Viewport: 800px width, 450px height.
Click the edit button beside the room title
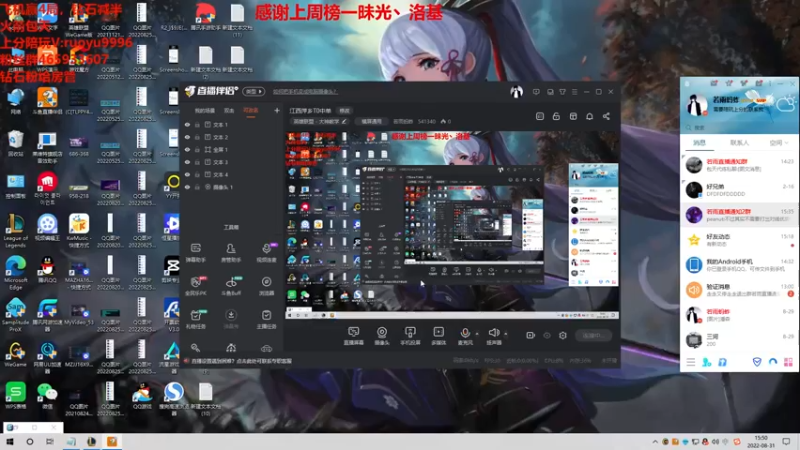(345, 111)
